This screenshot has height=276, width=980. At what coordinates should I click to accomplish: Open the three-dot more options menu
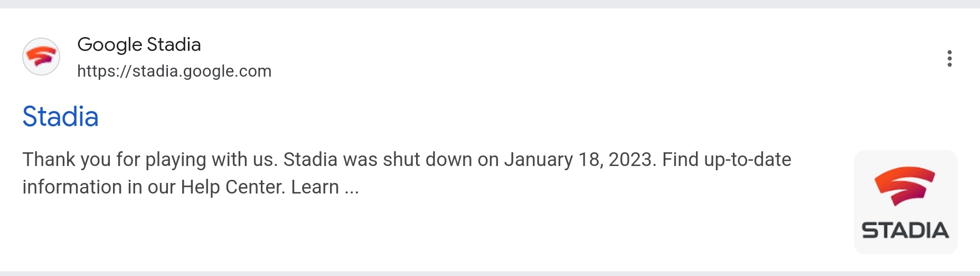[x=949, y=58]
